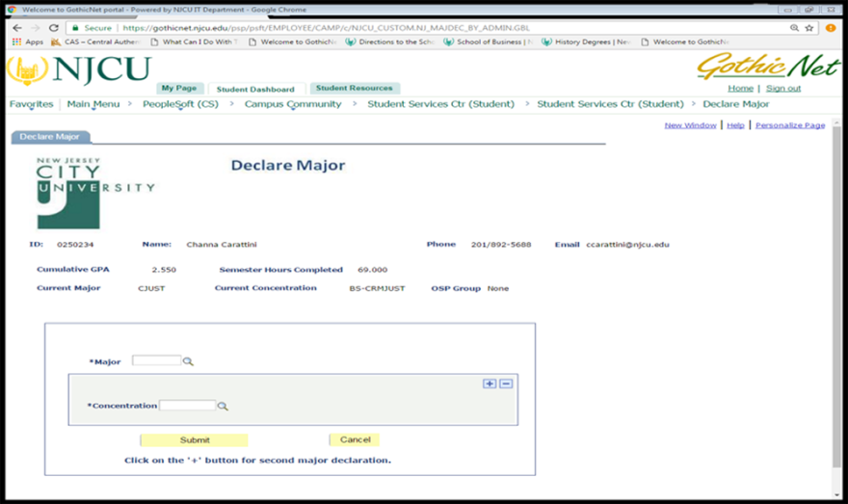Screen dimensions: 848x504
Task: Switch to the Student Resources tab
Action: pos(354,88)
